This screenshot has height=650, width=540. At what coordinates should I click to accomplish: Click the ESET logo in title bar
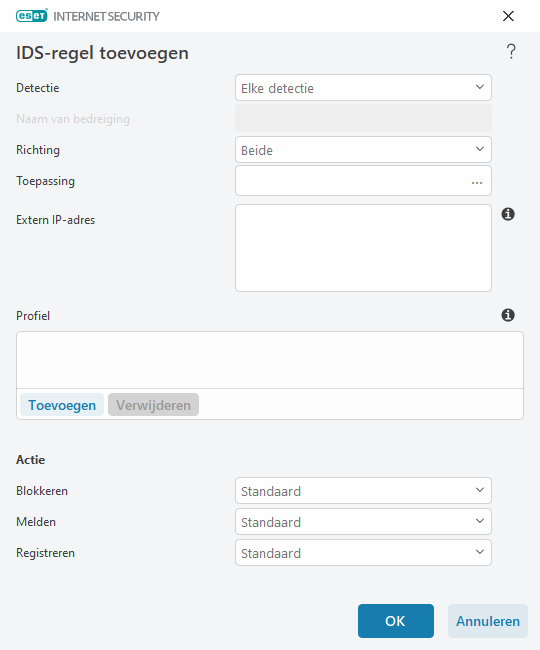pyautogui.click(x=32, y=16)
